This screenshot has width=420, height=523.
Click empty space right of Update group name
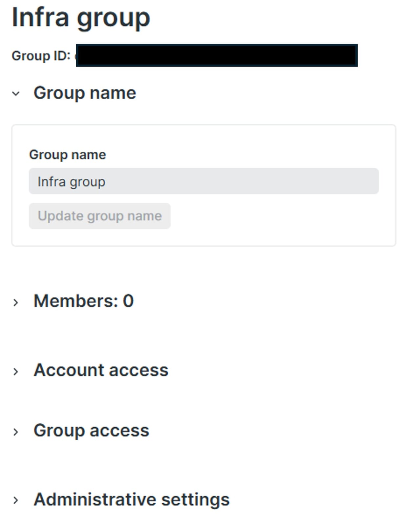click(x=272, y=216)
